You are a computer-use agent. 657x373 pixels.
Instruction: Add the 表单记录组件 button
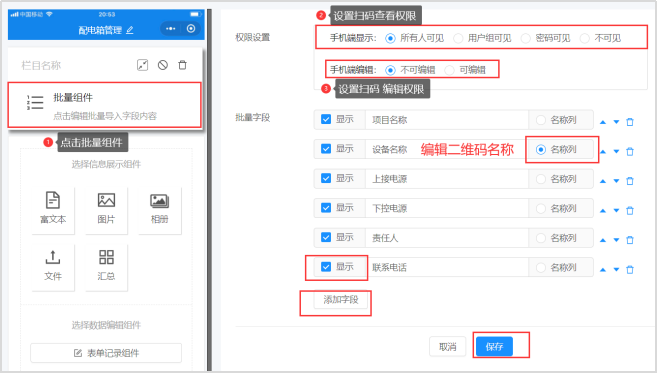(106, 353)
